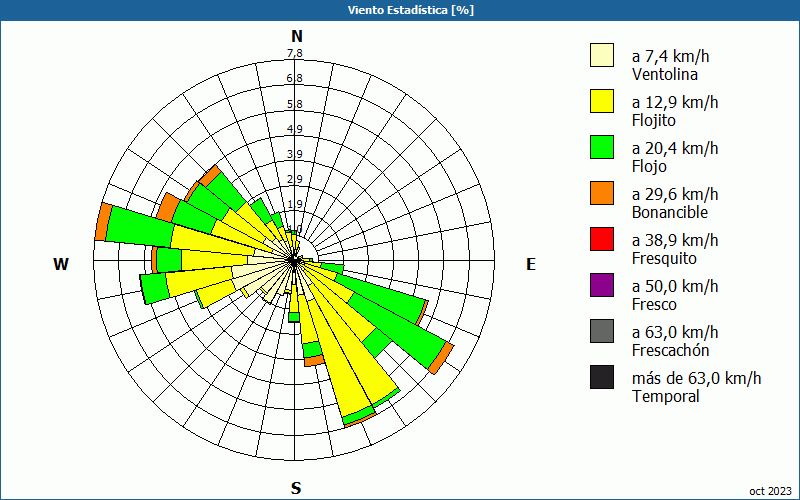The width and height of the screenshot is (800, 500).
Task: Click the Fresco legend name
Action: 655,304
